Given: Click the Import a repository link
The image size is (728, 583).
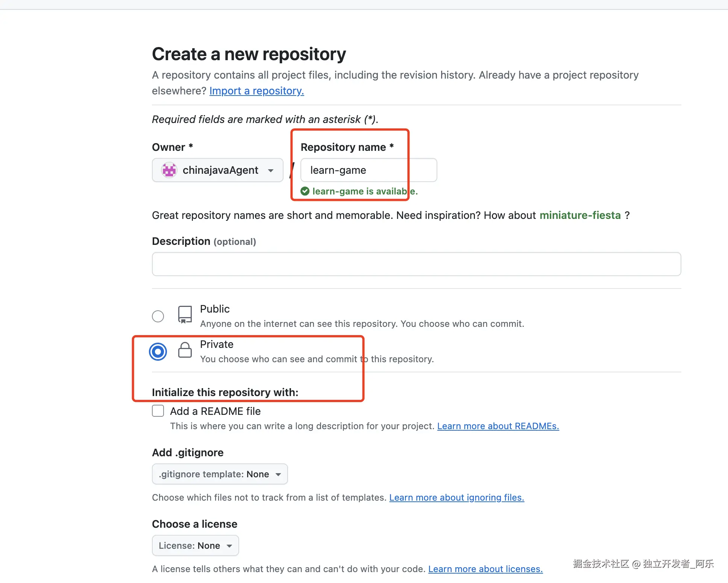Looking at the screenshot, I should click(x=256, y=91).
